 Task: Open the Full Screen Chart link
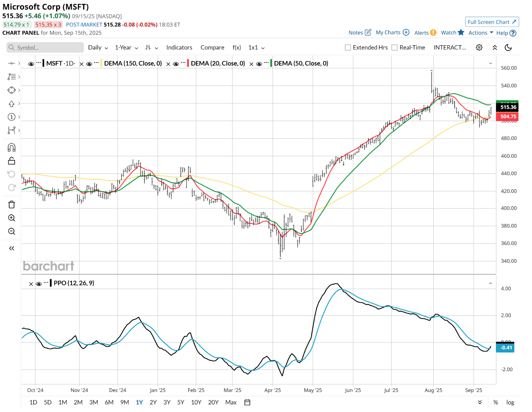coord(492,22)
